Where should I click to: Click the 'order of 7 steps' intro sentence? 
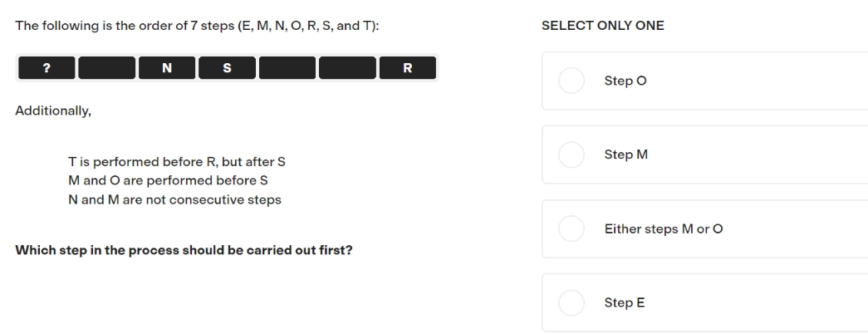coord(197,26)
